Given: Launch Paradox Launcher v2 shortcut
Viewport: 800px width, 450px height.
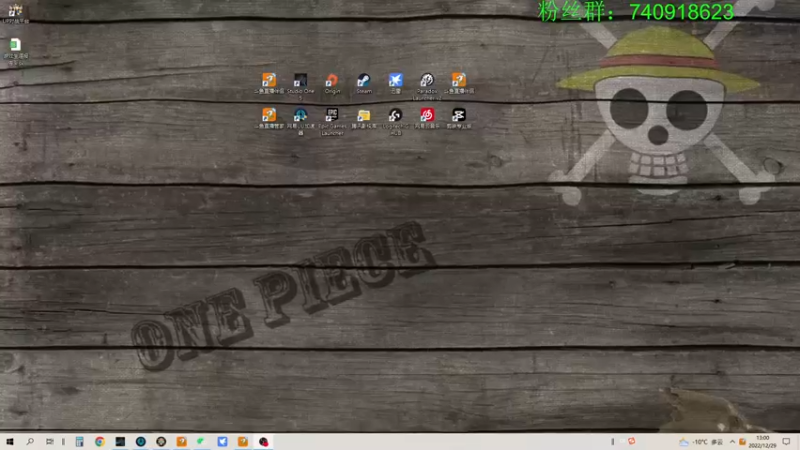Looking at the screenshot, I should pos(427,86).
